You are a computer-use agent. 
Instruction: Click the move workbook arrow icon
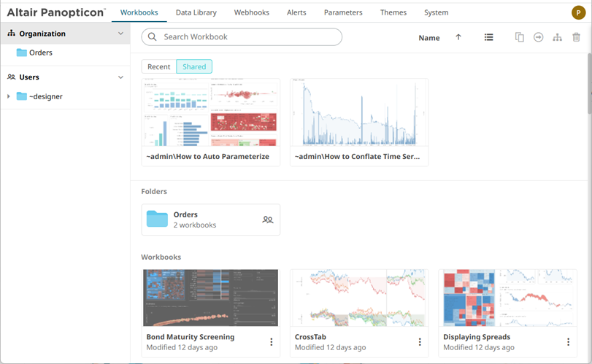539,37
